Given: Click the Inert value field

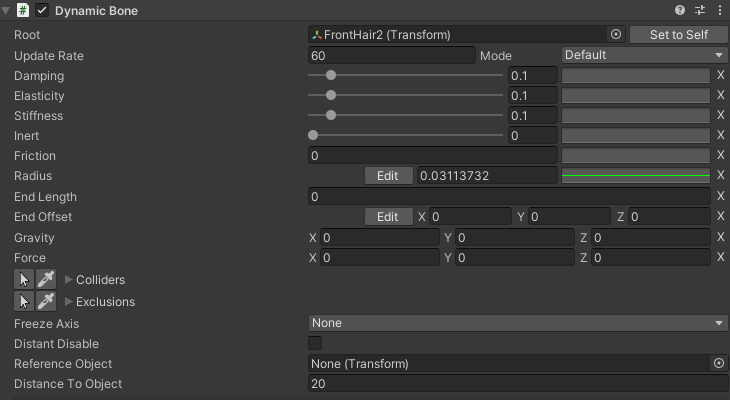Looking at the screenshot, I should tap(533, 136).
